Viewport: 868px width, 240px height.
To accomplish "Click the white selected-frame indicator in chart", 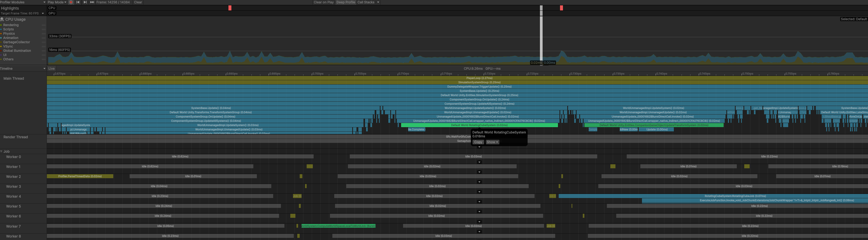I will [541, 35].
